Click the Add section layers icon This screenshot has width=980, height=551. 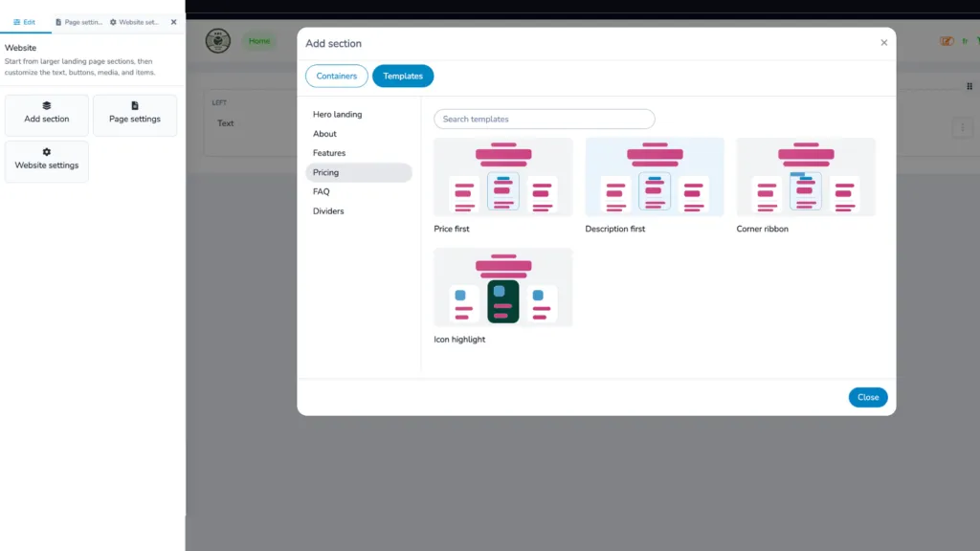coord(47,105)
